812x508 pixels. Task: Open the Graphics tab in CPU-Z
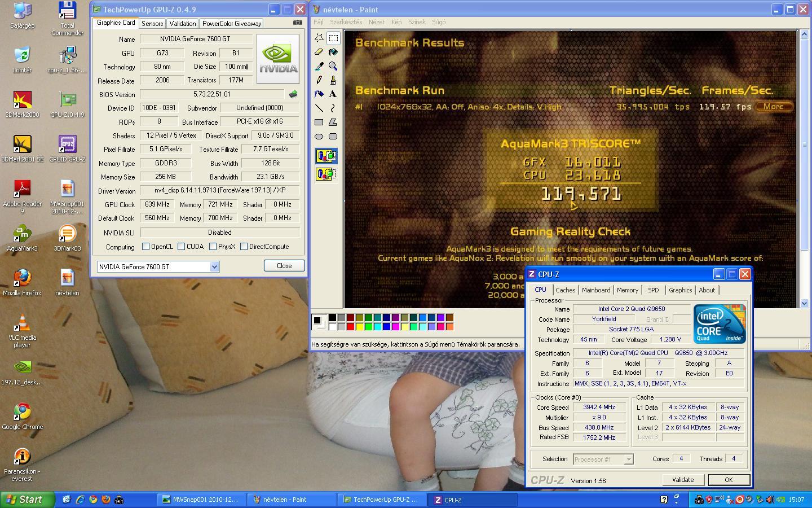coord(680,290)
